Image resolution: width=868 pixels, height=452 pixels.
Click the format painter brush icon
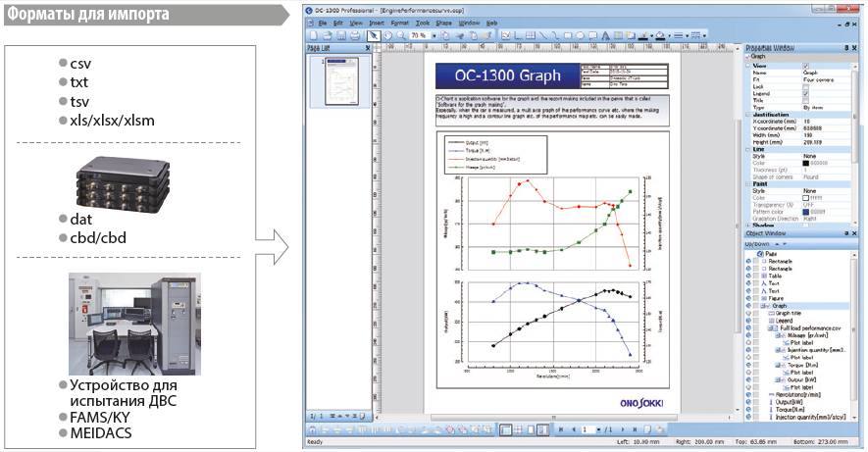pos(487,36)
